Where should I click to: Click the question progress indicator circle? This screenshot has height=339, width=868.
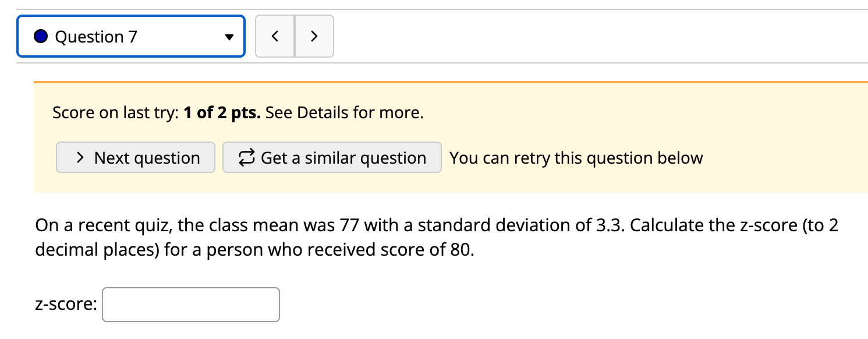[40, 36]
